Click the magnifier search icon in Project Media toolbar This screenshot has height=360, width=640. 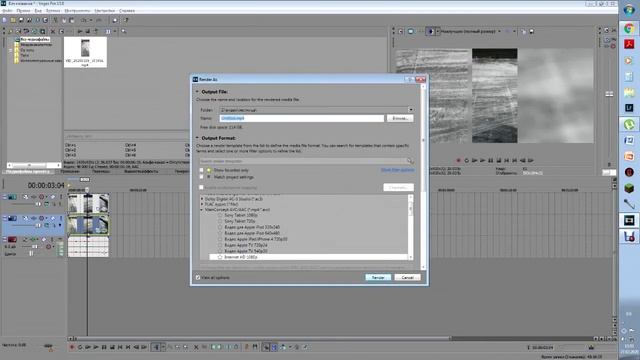123,31
